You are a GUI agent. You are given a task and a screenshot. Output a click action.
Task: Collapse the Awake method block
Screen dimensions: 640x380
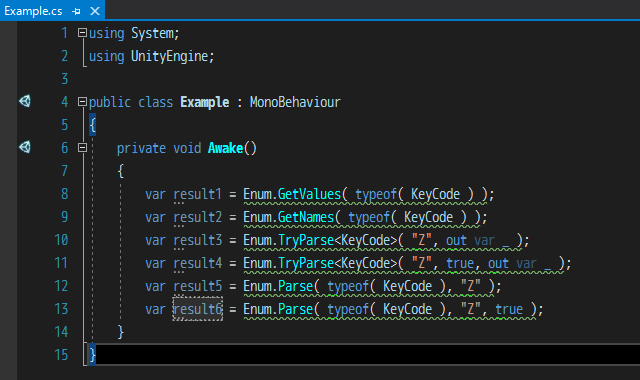[x=82, y=148]
